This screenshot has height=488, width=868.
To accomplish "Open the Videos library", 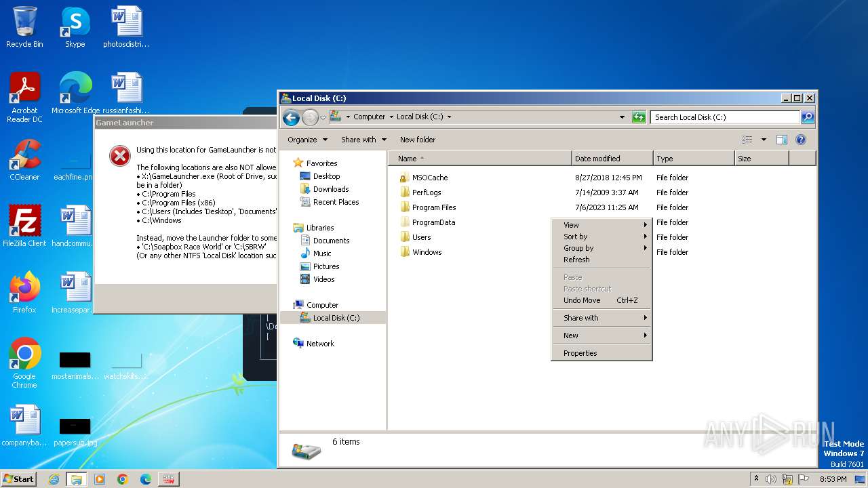I will click(x=323, y=279).
